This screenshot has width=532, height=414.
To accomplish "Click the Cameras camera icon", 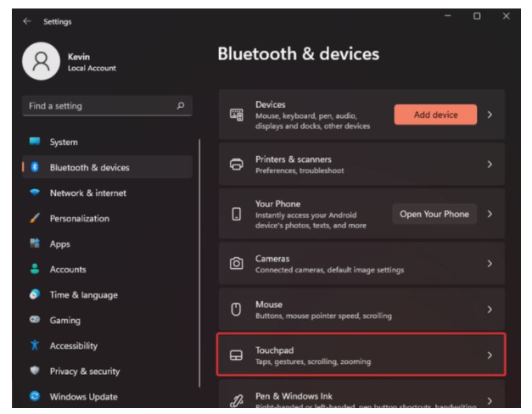I will (x=238, y=264).
